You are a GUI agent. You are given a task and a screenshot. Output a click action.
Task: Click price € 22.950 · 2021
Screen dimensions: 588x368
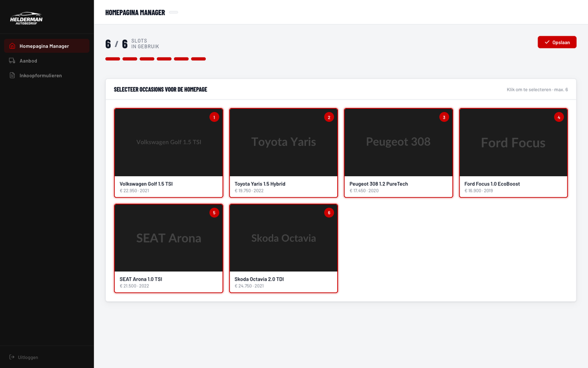coord(134,190)
